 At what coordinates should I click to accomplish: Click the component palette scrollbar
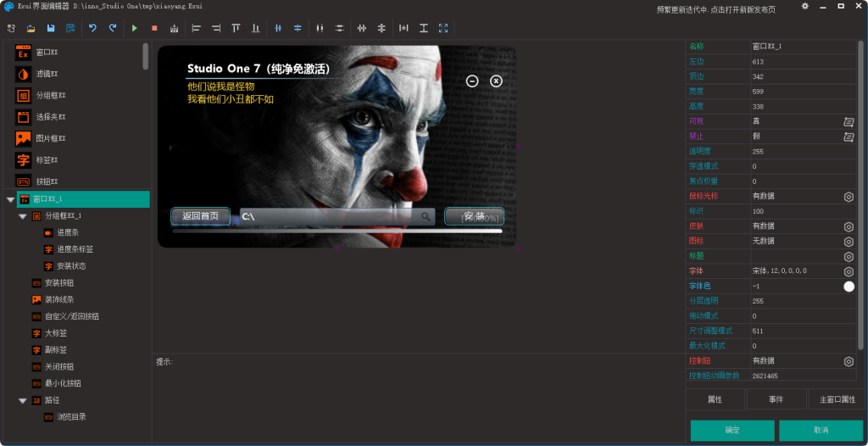(x=146, y=57)
